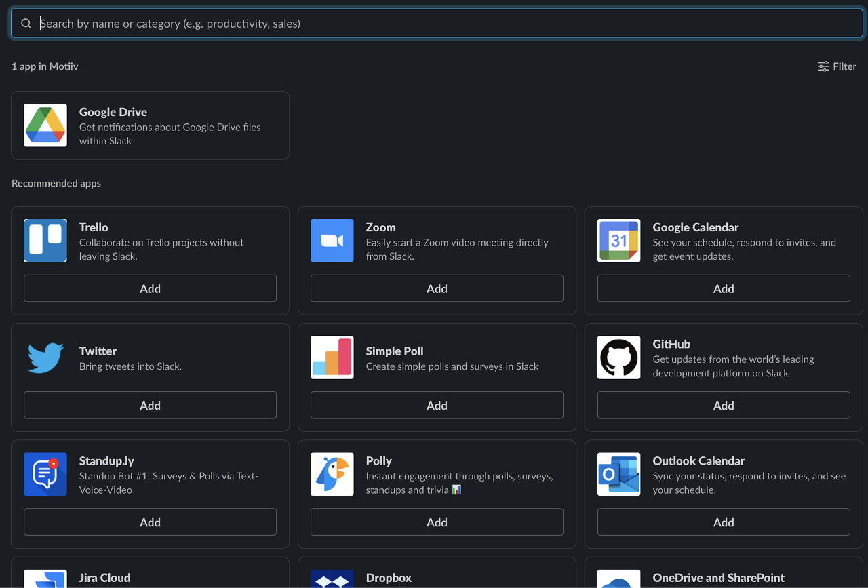Open the Twitter title link
Screen dimensions: 868x588
(x=98, y=351)
